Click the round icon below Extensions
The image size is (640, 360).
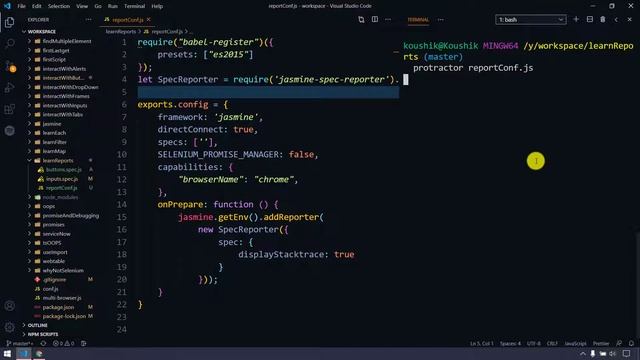pos(9,131)
